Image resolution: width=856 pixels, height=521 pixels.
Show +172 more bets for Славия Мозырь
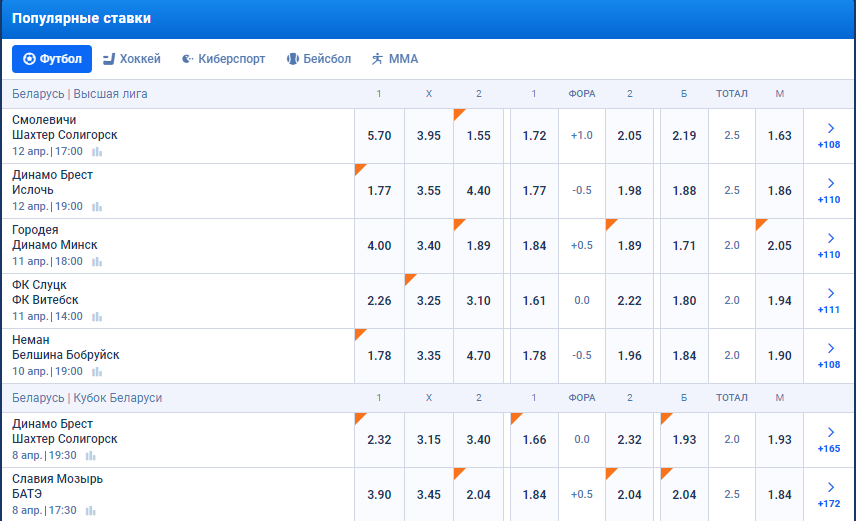pos(829,494)
